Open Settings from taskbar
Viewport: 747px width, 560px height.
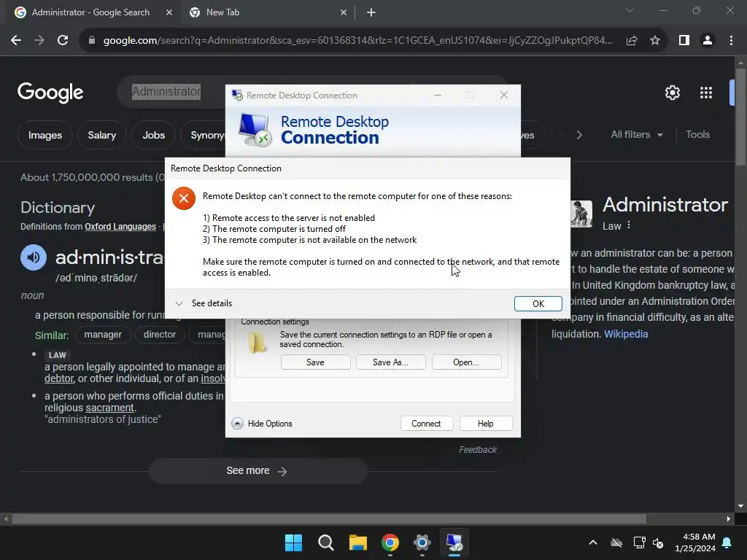(x=422, y=542)
